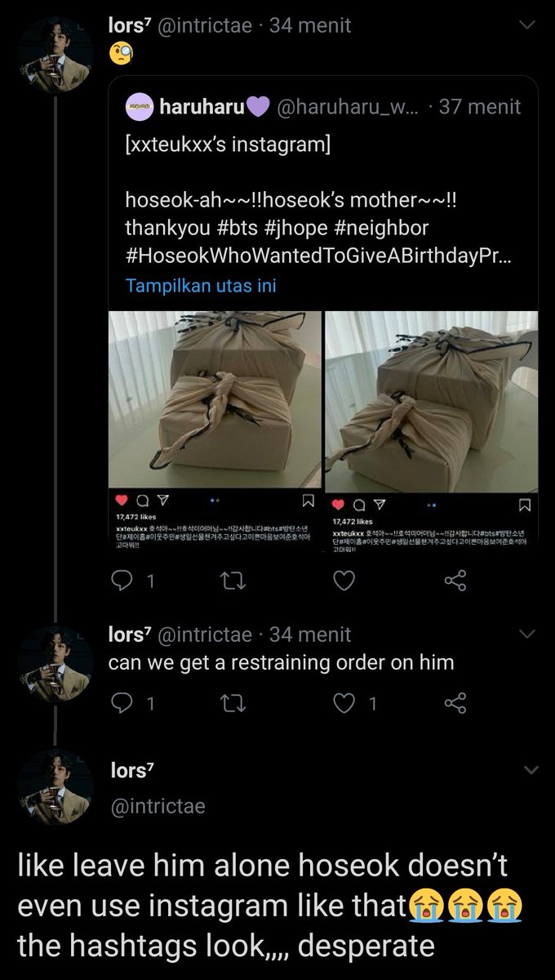Open haruharu's round avatar in quoted tweet
The height and width of the screenshot is (980, 555).
pos(140,106)
